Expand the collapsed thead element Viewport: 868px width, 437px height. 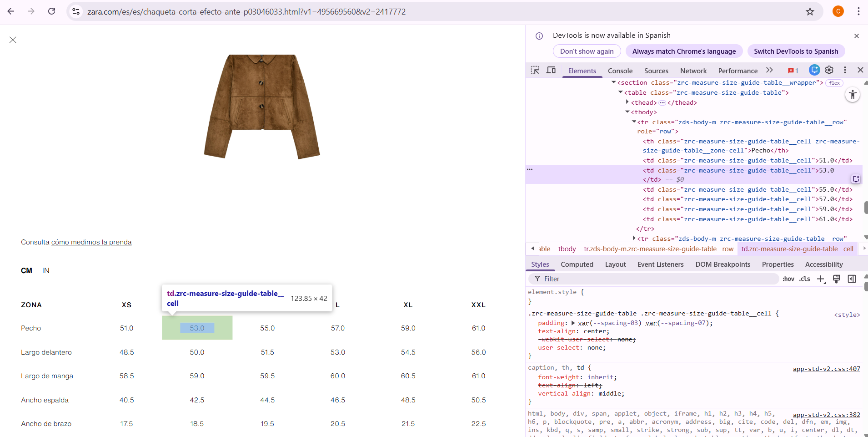pos(627,102)
